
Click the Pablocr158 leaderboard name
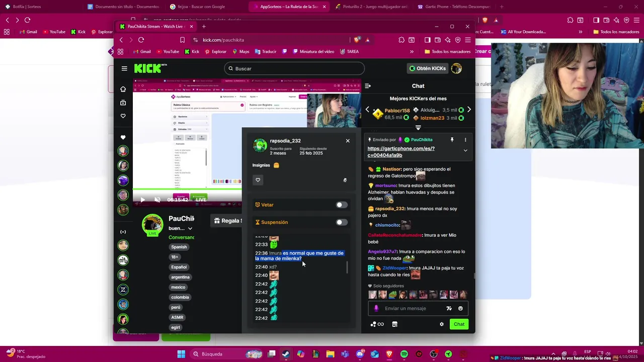[x=397, y=111]
